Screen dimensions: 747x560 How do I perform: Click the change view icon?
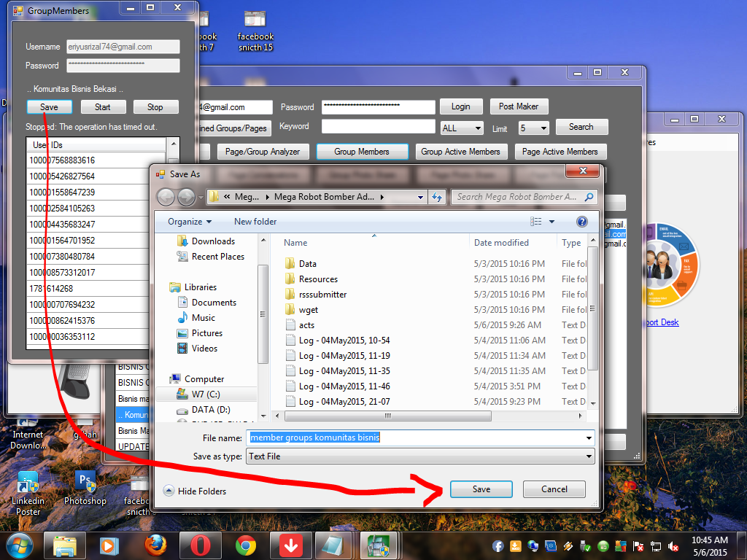(536, 222)
